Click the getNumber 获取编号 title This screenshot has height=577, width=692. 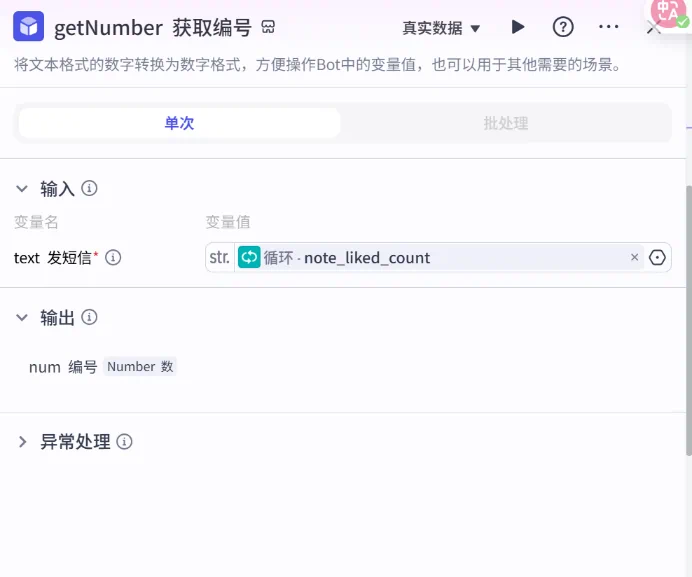click(x=153, y=27)
